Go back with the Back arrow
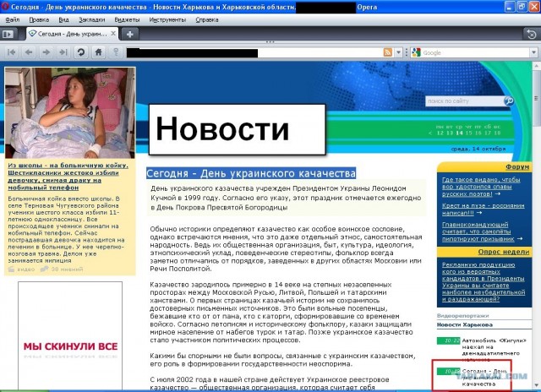Screen dimensions: 541x392 [29, 52]
